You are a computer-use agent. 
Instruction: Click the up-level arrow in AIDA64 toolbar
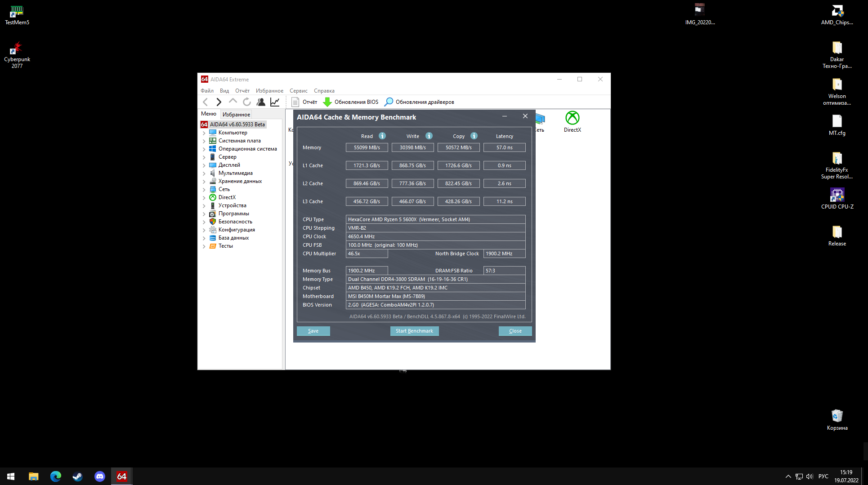tap(233, 101)
